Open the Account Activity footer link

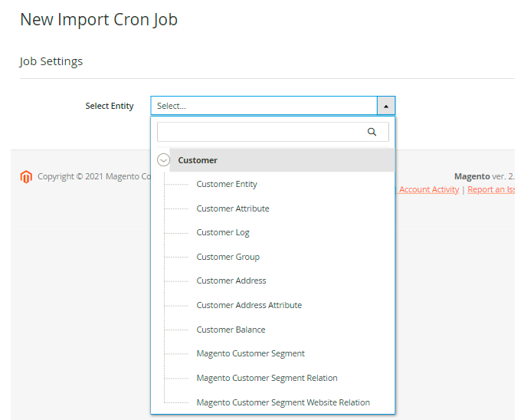coord(428,189)
